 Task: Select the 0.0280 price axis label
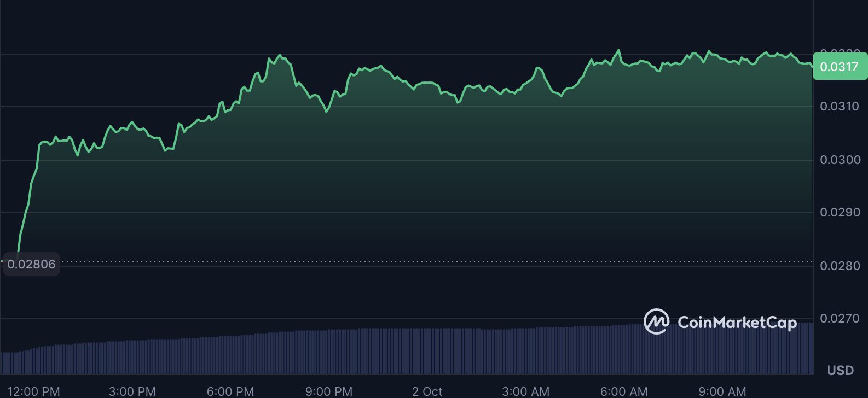point(840,266)
